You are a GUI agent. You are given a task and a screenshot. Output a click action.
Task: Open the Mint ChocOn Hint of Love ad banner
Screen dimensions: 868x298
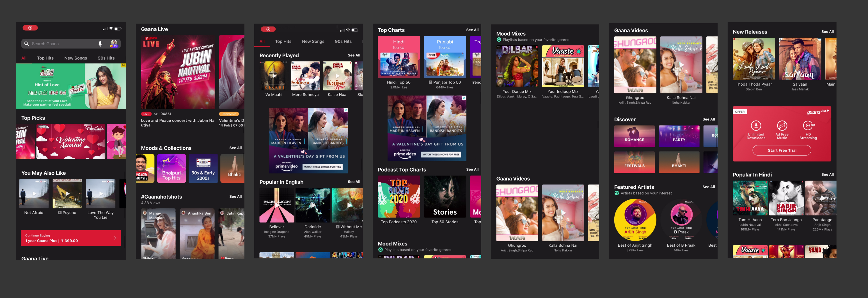point(71,86)
